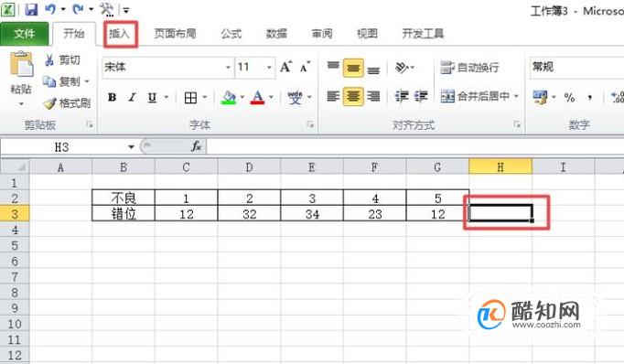Image resolution: width=624 pixels, height=364 pixels.
Task: Click the Merge and Center icon
Action: pyautogui.click(x=447, y=96)
